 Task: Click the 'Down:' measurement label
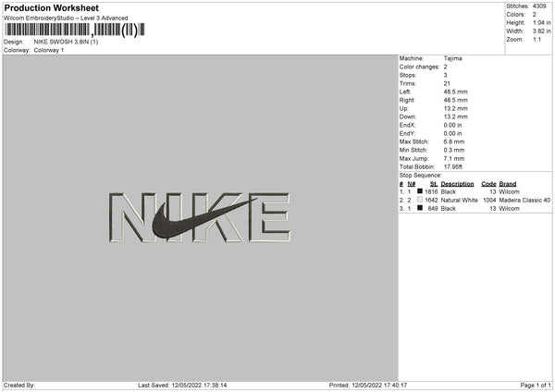(408, 116)
